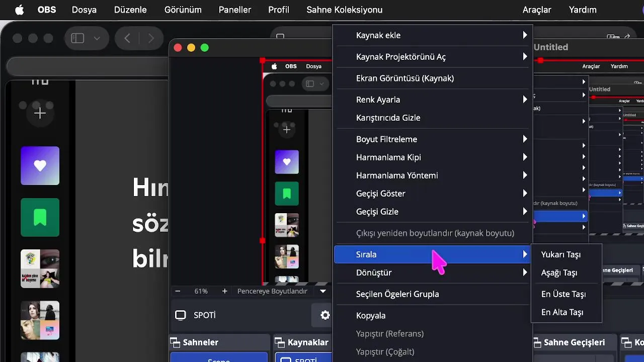Viewport: 644px width, 362px height.
Task: Click the monitor icon beside SPOTİ label
Action: (x=180, y=315)
